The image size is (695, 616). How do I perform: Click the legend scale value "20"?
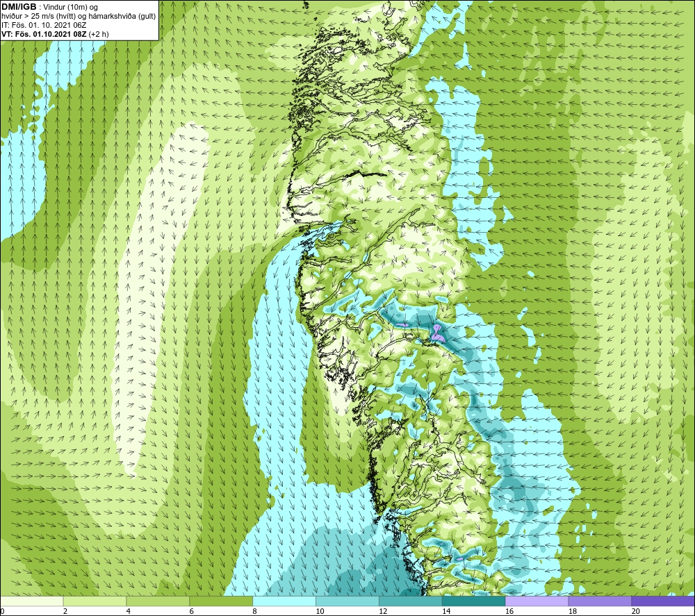636,611
